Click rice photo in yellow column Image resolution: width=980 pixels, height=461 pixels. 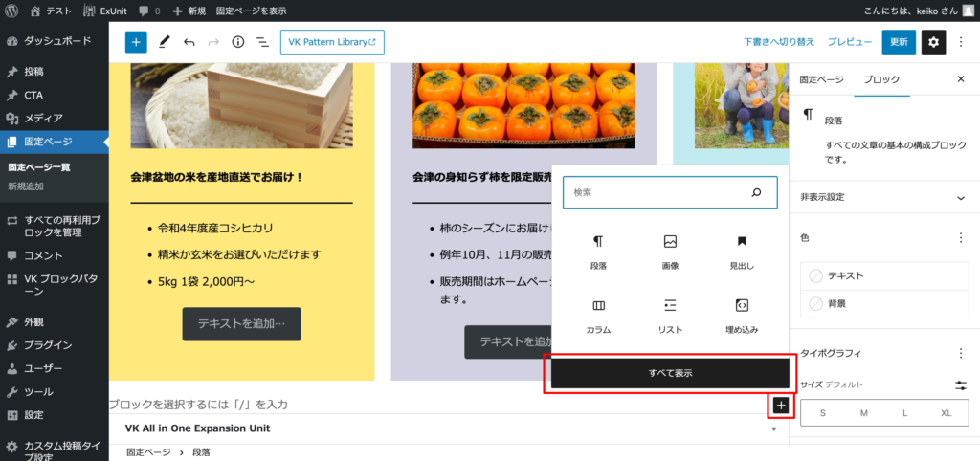tap(241, 105)
